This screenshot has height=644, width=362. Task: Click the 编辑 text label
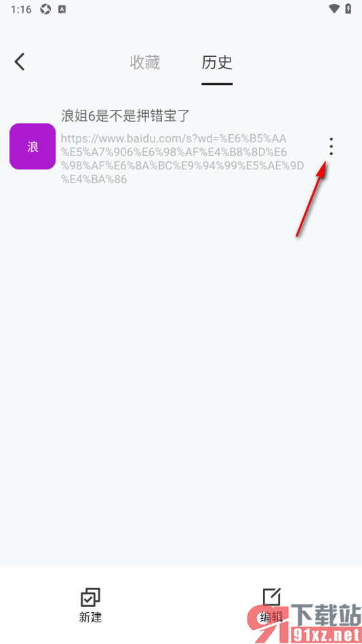(x=272, y=617)
